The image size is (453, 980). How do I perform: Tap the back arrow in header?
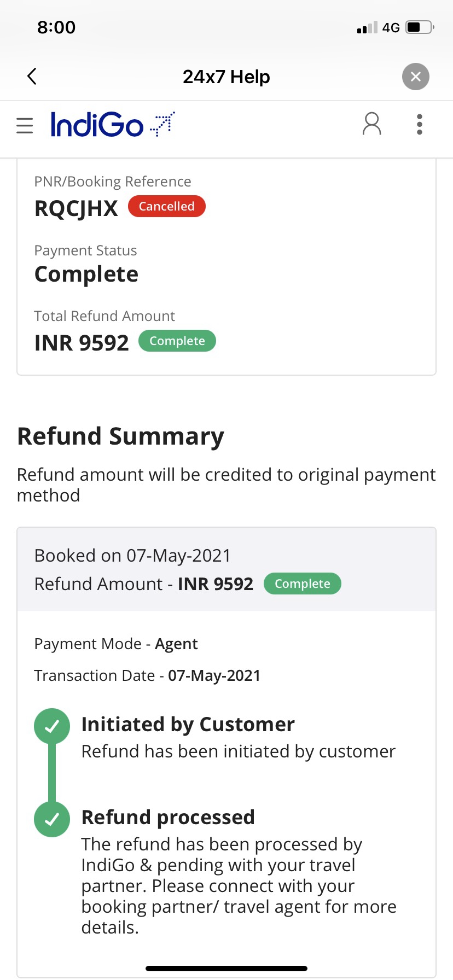(x=32, y=77)
